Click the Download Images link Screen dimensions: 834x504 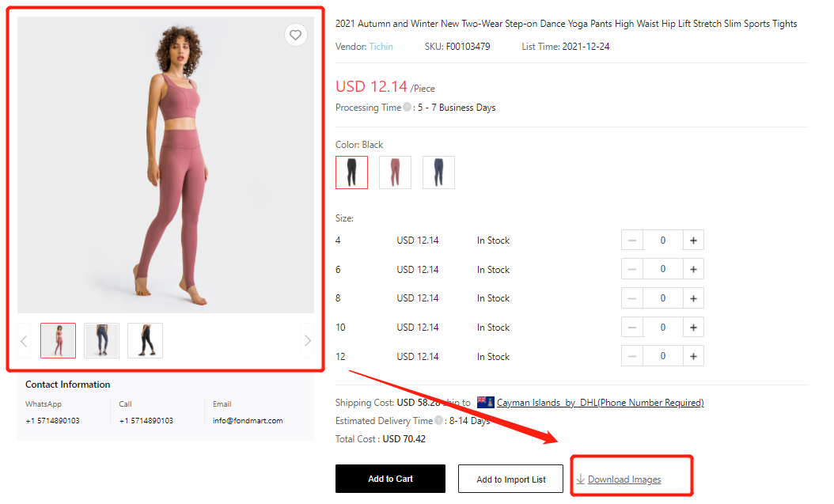pos(624,479)
